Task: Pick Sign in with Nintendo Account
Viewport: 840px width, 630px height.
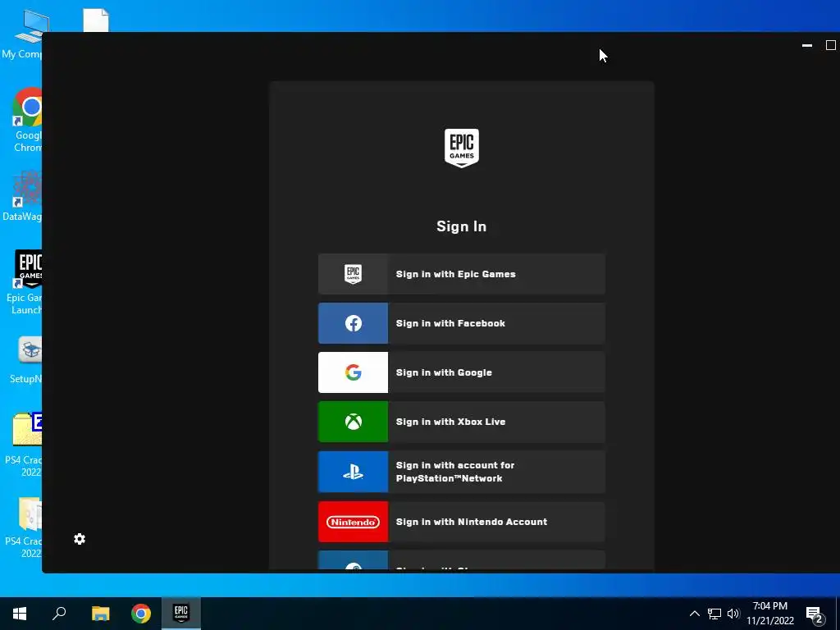Action: (461, 522)
